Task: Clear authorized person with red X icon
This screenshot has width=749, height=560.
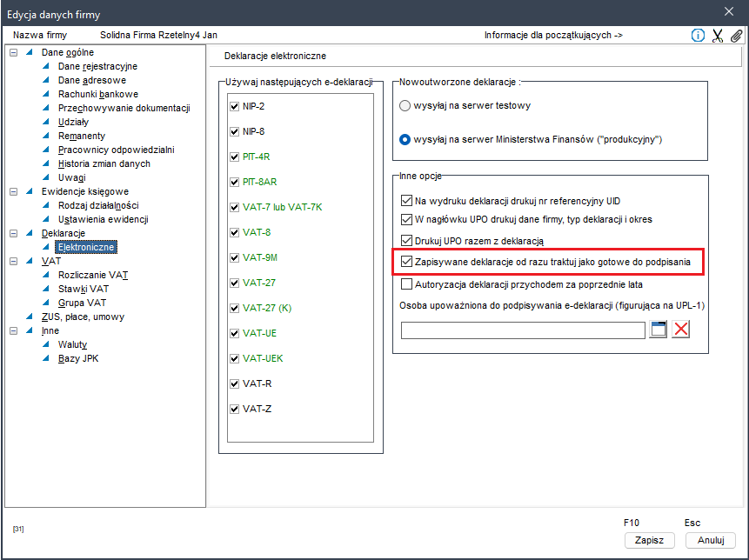Action: click(x=680, y=330)
